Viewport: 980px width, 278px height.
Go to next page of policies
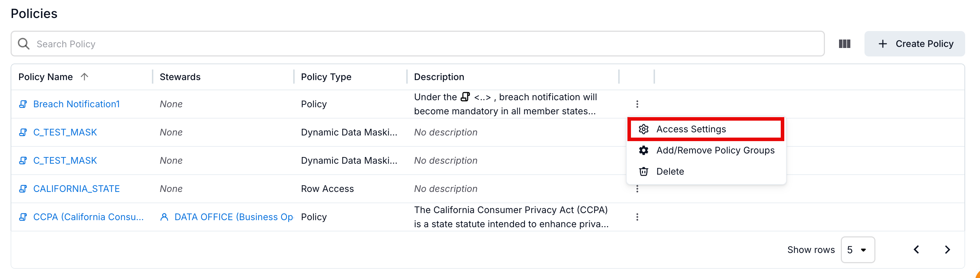point(947,249)
